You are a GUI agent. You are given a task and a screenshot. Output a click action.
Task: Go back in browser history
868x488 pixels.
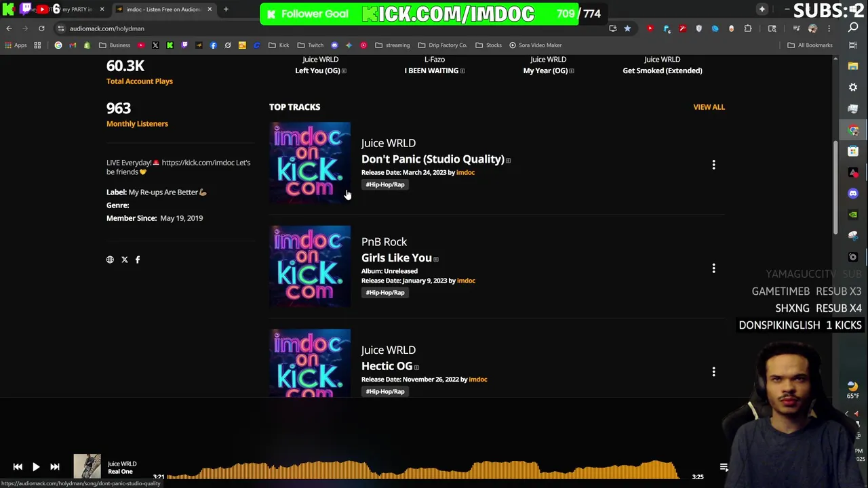pyautogui.click(x=9, y=28)
